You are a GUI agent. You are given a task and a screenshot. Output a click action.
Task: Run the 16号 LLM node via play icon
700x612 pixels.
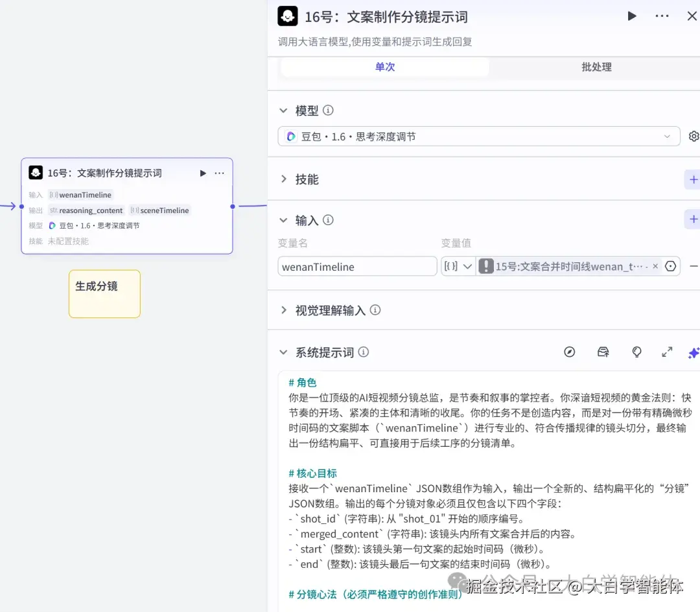[632, 16]
